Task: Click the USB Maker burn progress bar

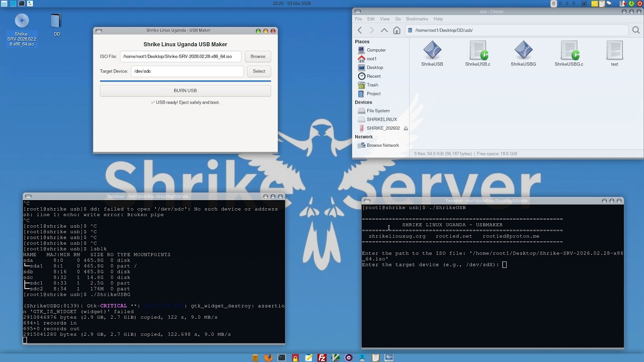Action: (185, 80)
